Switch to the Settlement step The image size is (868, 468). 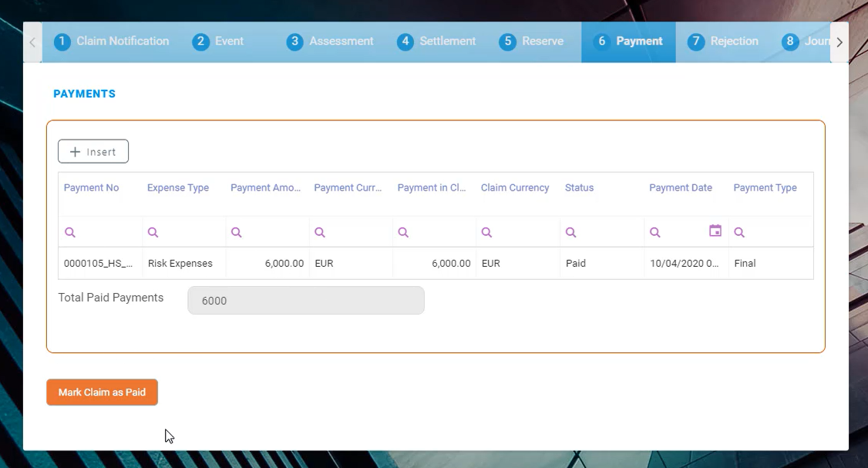tap(436, 42)
